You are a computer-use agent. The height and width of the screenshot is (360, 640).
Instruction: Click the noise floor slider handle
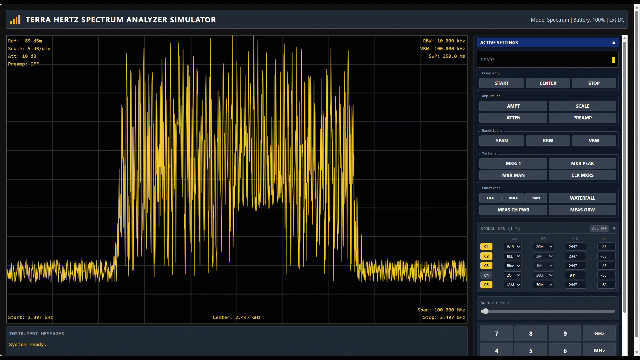click(x=485, y=311)
